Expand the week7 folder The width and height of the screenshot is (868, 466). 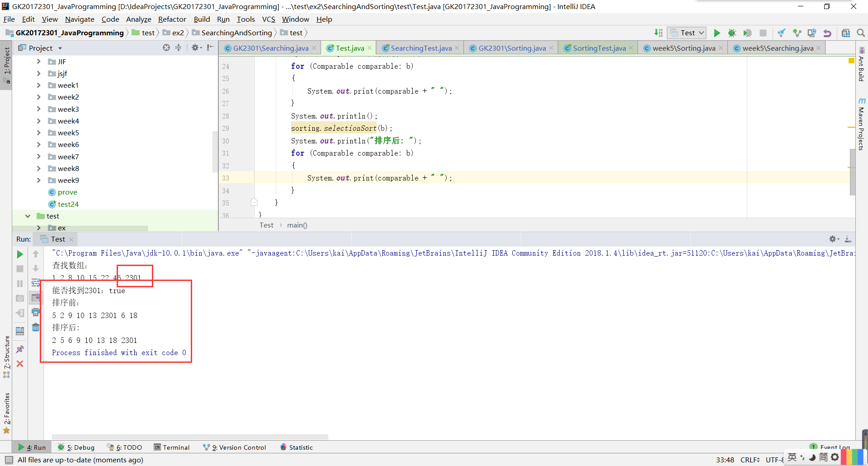click(x=39, y=157)
